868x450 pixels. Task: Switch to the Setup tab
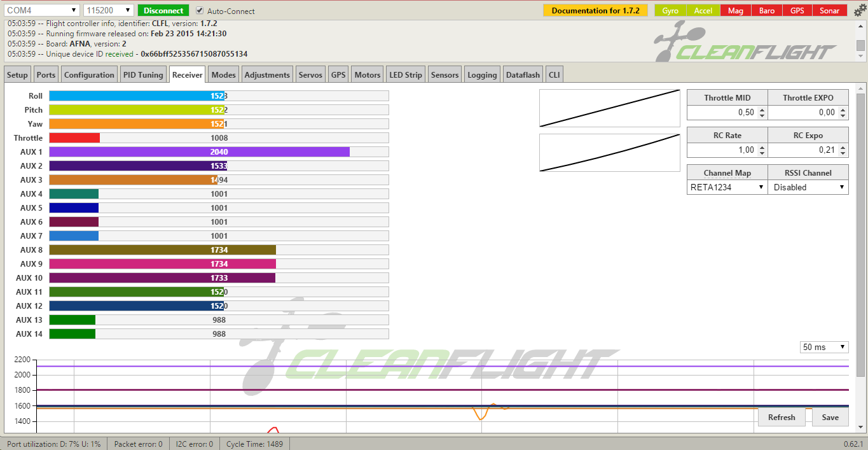[x=17, y=74]
